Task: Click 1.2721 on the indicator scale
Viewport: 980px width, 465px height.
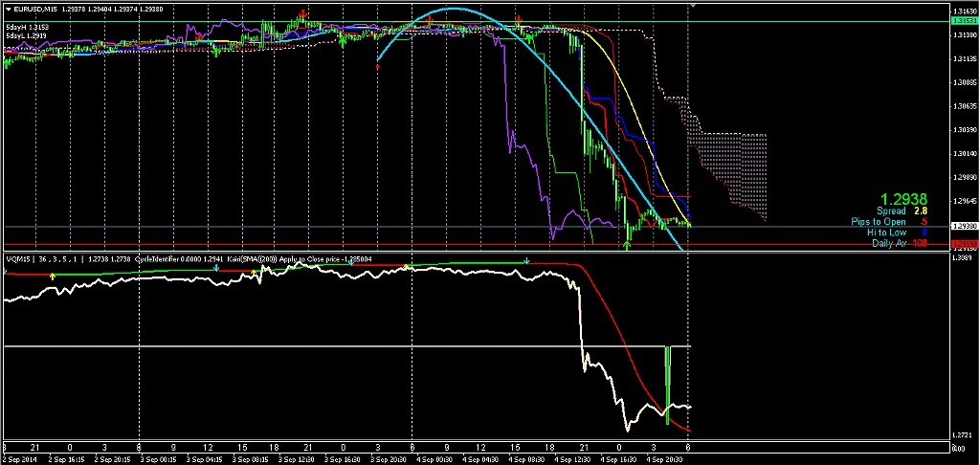Action: [x=962, y=433]
